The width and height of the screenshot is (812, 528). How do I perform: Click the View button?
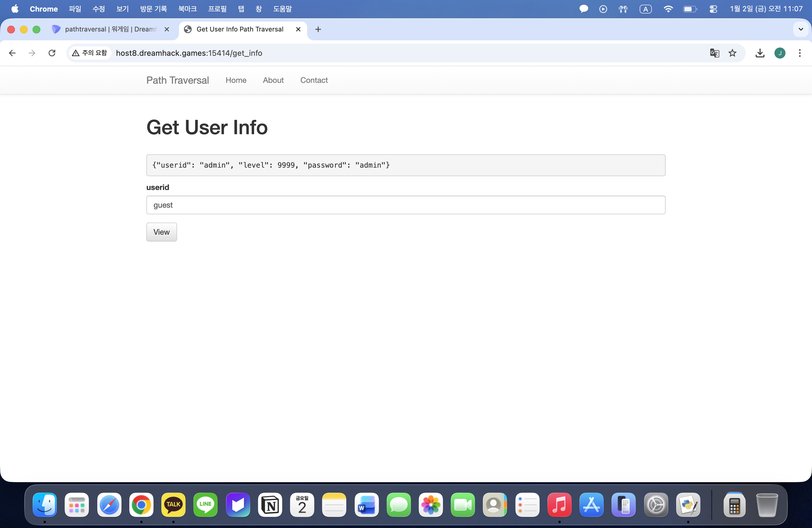[x=161, y=232]
